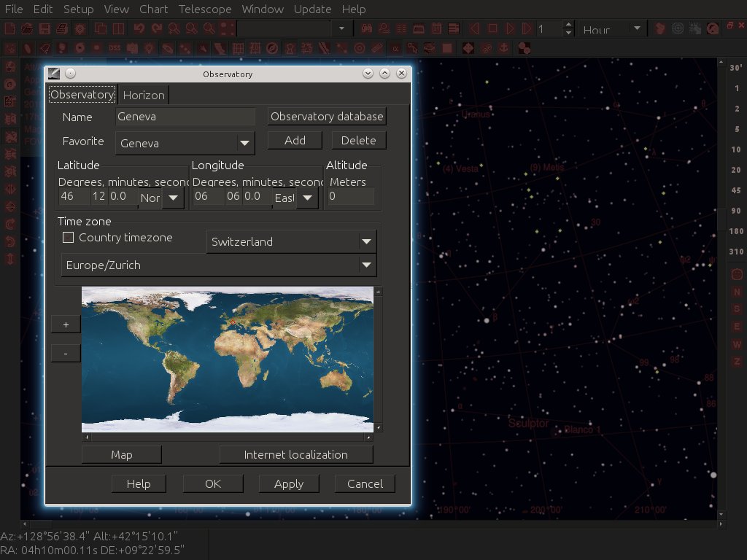Click the redo arrow icon
747x560 pixels.
point(156,28)
